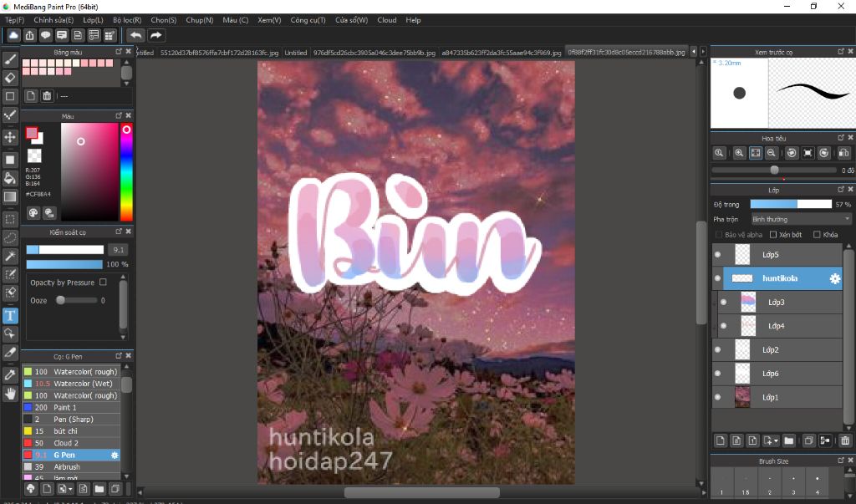Toggle Opacity by Pressure checkbox
The image size is (856, 504).
coord(103,283)
